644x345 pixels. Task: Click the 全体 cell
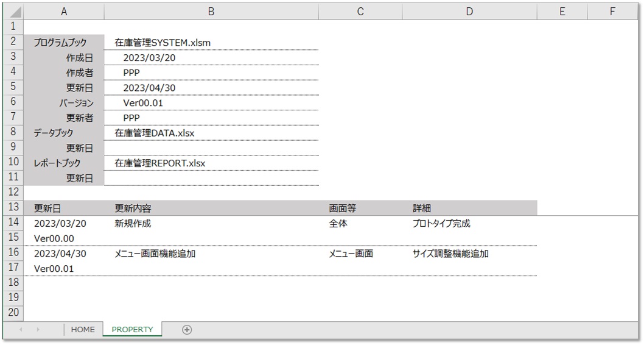coord(360,223)
